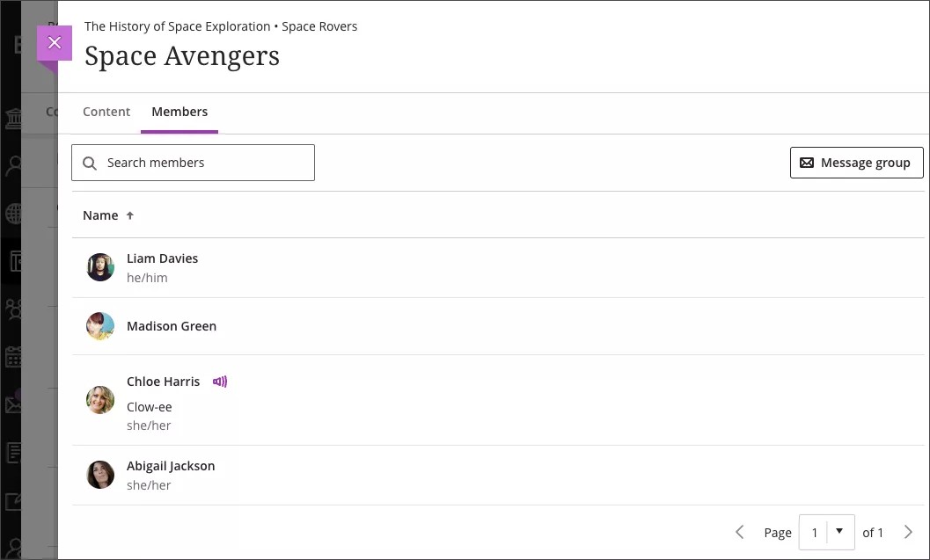The image size is (930, 560).
Task: Switch to the Content tab
Action: pos(106,112)
